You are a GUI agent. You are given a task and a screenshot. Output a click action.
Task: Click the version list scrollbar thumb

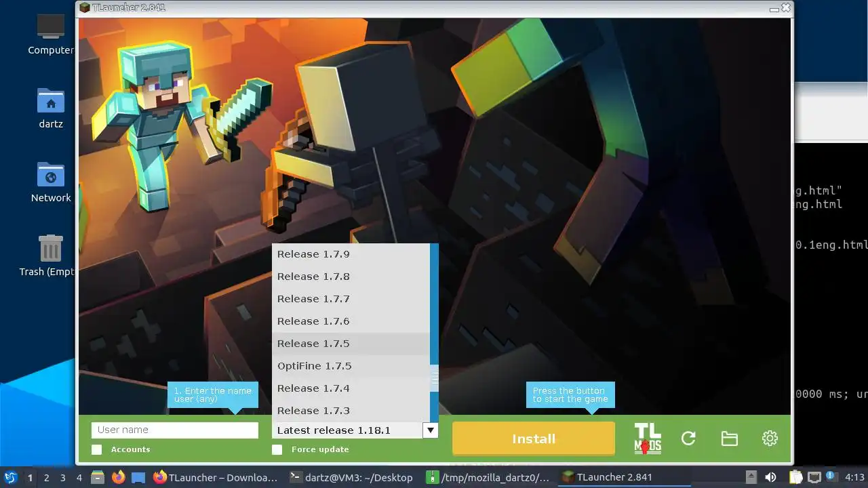(434, 379)
